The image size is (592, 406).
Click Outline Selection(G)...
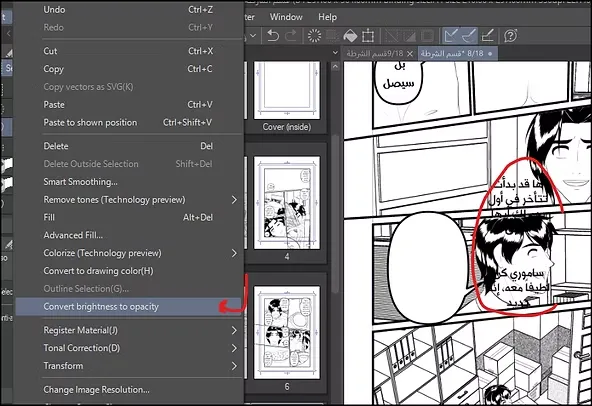tap(128, 289)
